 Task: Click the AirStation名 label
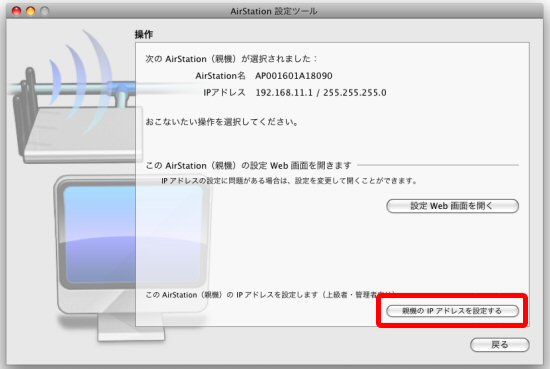(x=220, y=76)
